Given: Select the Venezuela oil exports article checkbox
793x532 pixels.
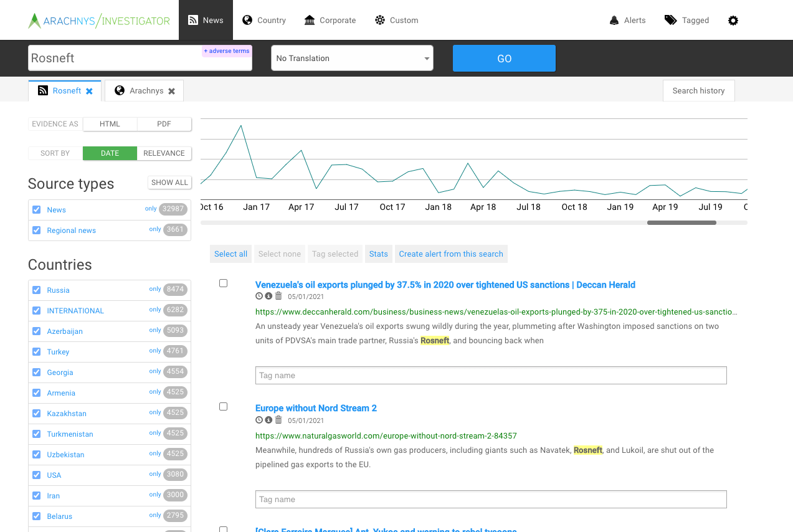Looking at the screenshot, I should [224, 283].
